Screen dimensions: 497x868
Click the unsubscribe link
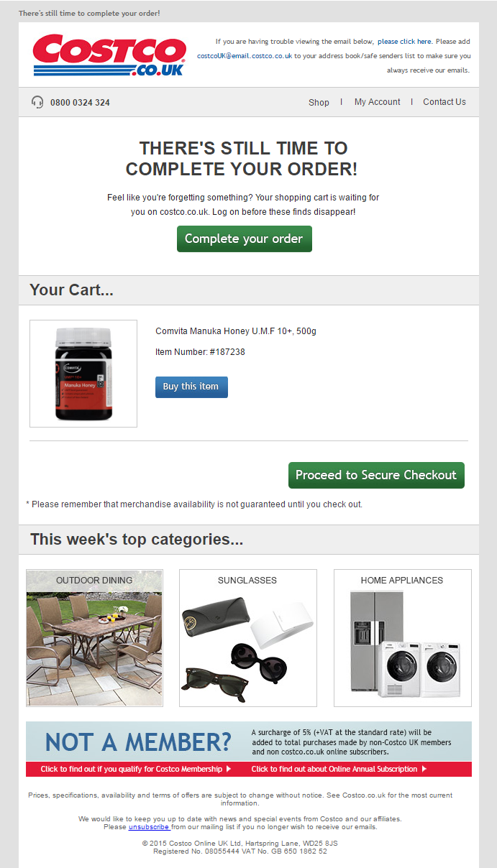(x=149, y=827)
